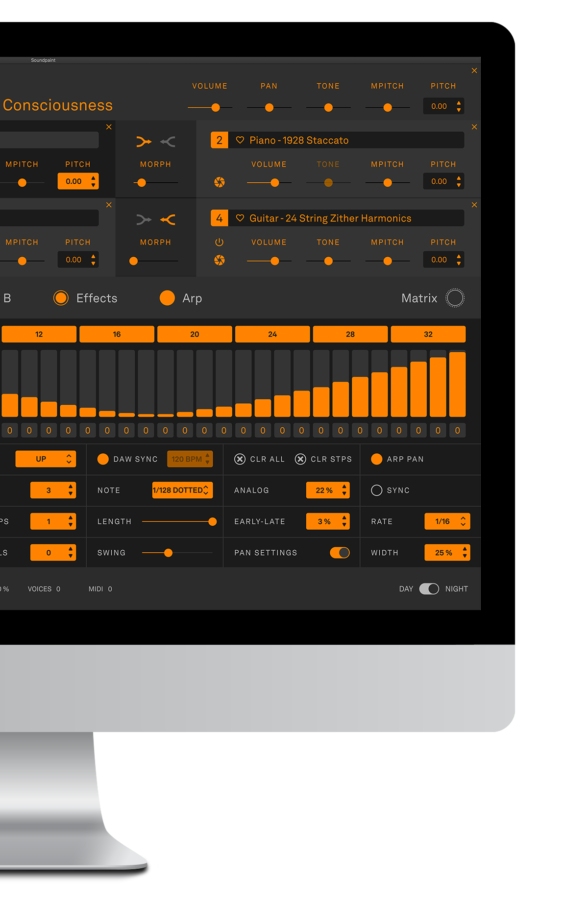Image resolution: width=588 pixels, height=905 pixels.
Task: Click the part number 2 badge
Action: pyautogui.click(x=220, y=140)
